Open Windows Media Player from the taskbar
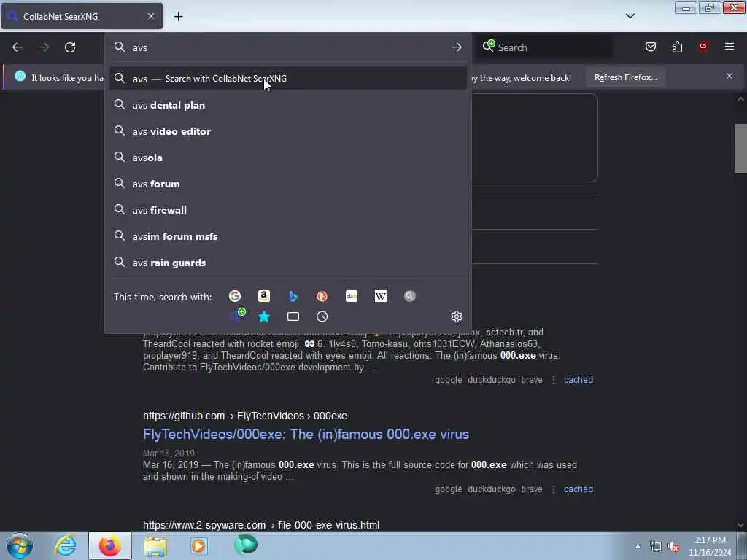This screenshot has height=560, width=747. click(199, 545)
